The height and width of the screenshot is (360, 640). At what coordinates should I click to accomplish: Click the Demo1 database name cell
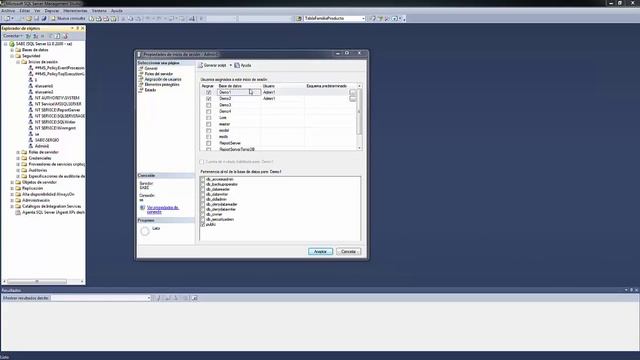(239, 93)
